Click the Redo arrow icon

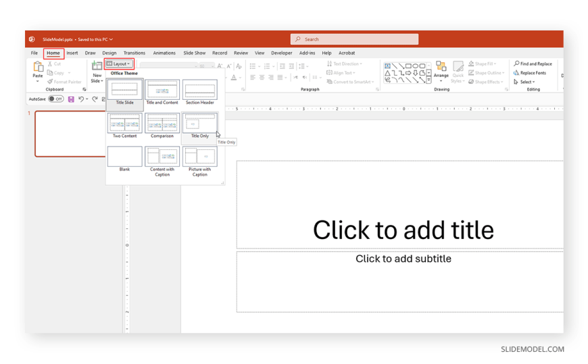click(95, 99)
